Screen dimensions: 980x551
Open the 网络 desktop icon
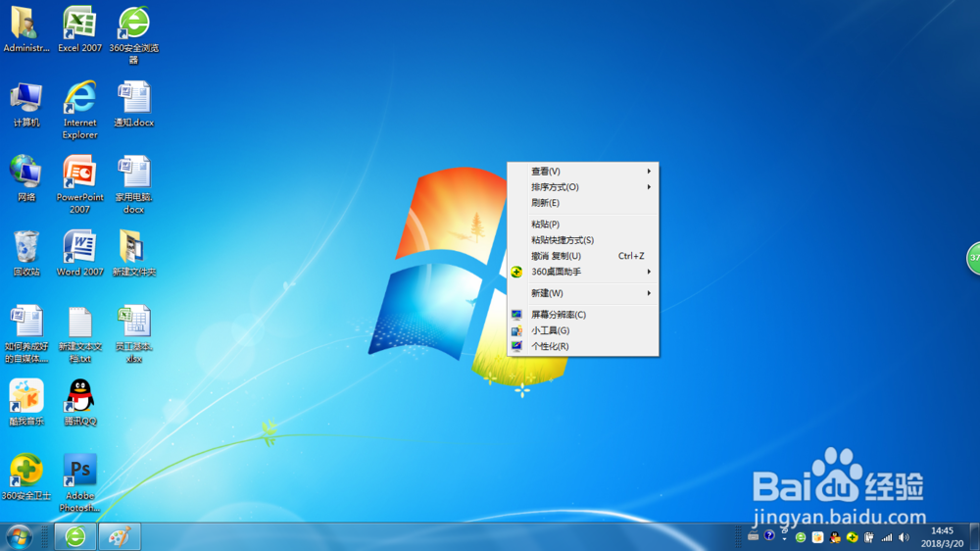[x=25, y=178]
